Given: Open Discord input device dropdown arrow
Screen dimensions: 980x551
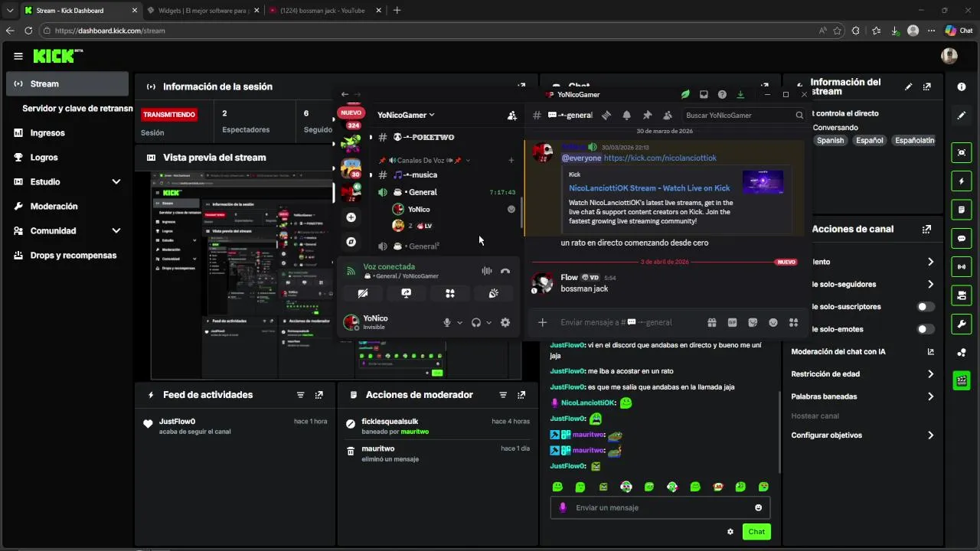Looking at the screenshot, I should pos(459,323).
